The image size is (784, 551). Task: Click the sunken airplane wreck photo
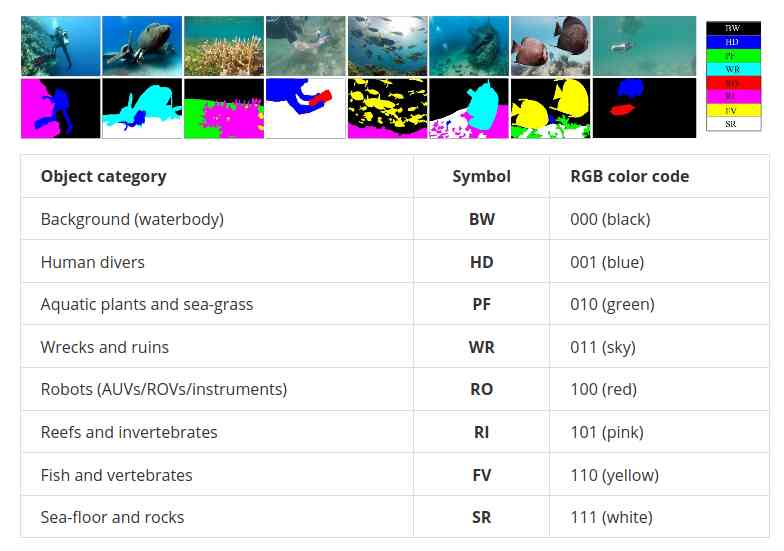[142, 46]
